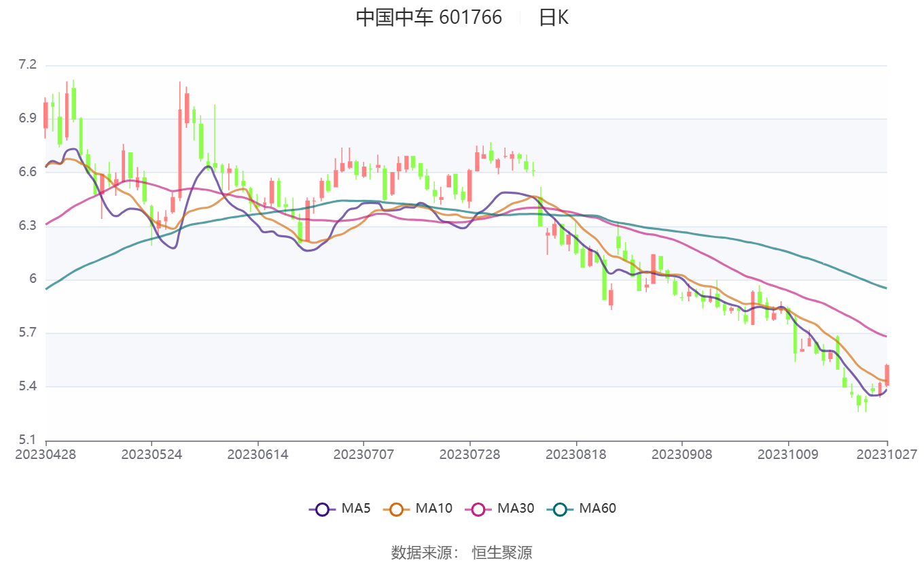Click the last red candlestick at the far right
Image resolution: width=924 pixels, height=563 pixels.
tap(887, 375)
